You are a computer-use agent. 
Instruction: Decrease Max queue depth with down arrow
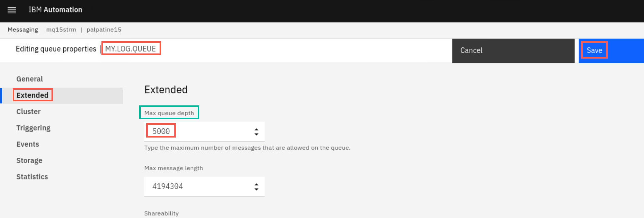coord(256,134)
